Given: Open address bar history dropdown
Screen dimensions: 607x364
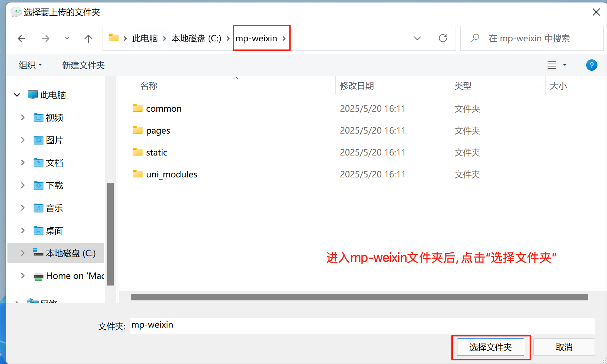Looking at the screenshot, I should point(417,38).
